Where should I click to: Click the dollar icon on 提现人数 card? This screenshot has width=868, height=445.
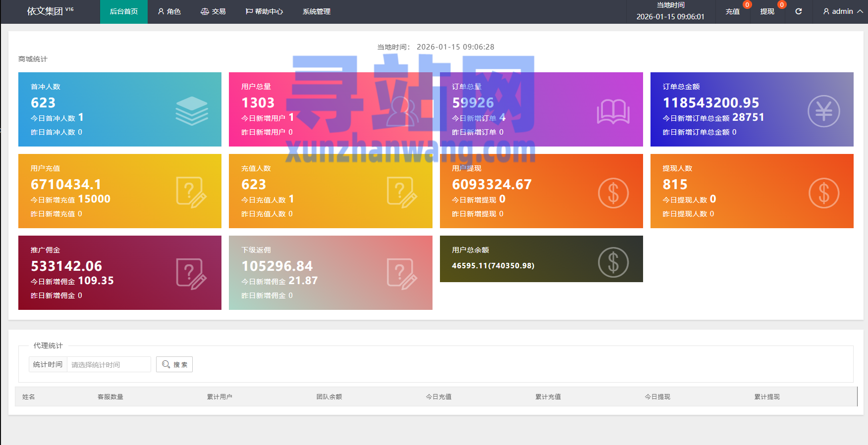click(x=823, y=193)
